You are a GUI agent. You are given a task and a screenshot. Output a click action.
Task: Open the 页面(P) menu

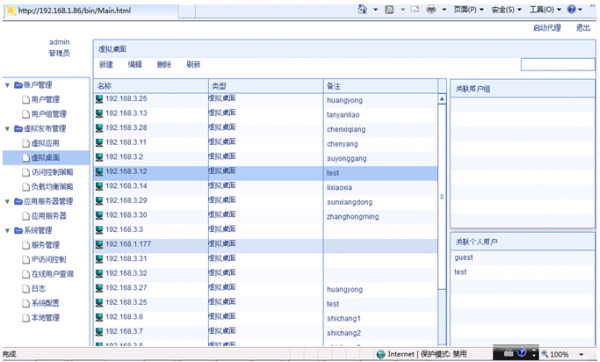coord(469,10)
